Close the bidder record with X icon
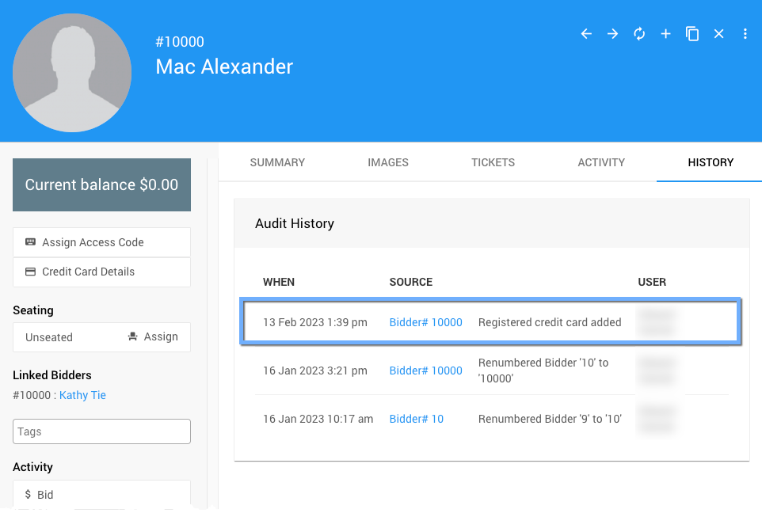The image size is (762, 532). [x=718, y=34]
